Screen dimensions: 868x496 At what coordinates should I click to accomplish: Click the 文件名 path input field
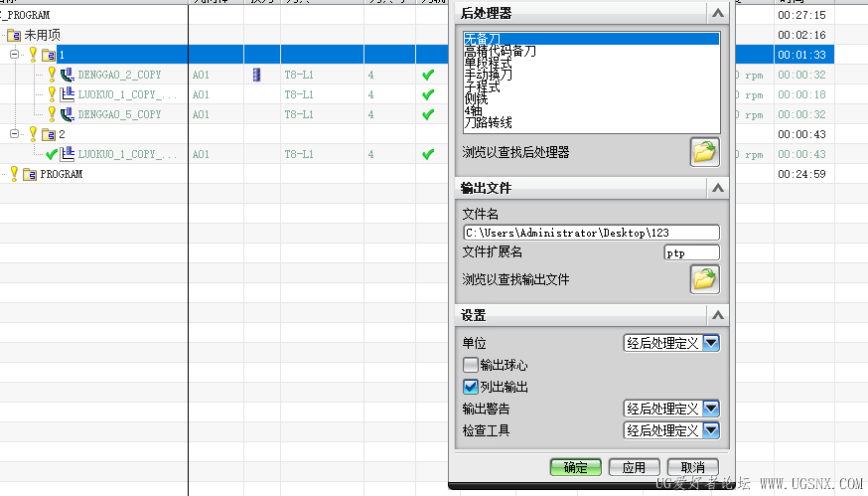tap(591, 233)
